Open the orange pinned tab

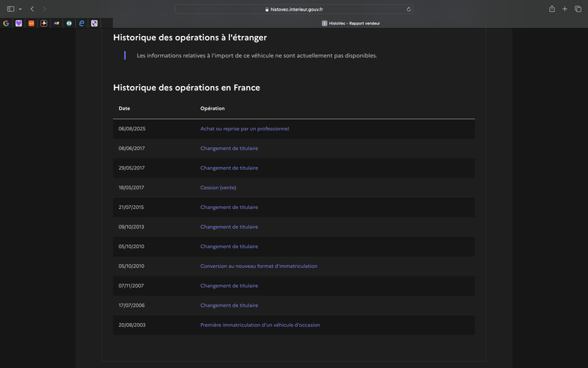(32, 24)
